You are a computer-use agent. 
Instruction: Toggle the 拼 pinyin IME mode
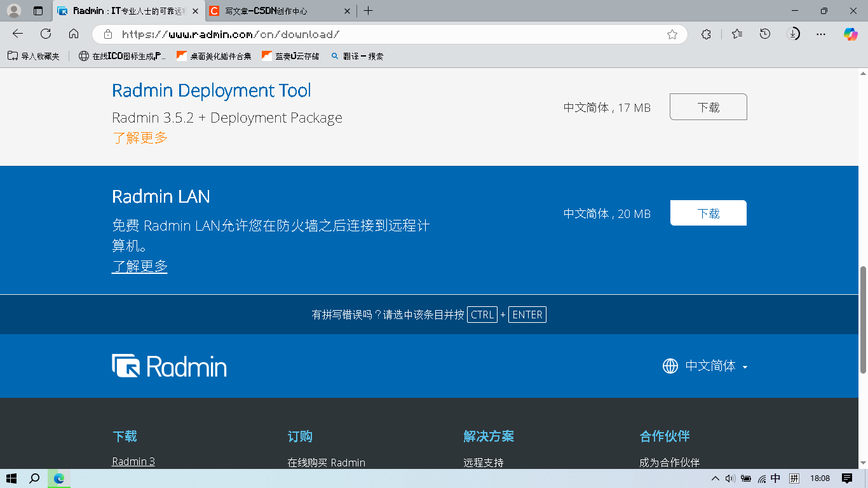(794, 478)
